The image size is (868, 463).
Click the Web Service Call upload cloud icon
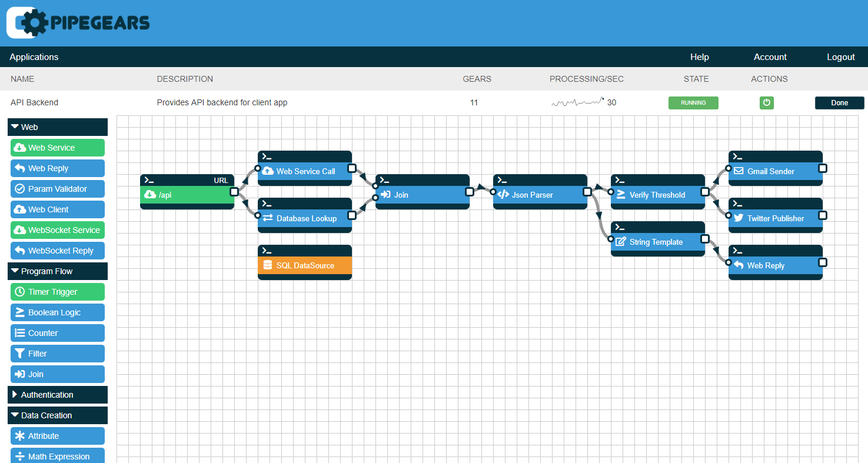pyautogui.click(x=268, y=171)
